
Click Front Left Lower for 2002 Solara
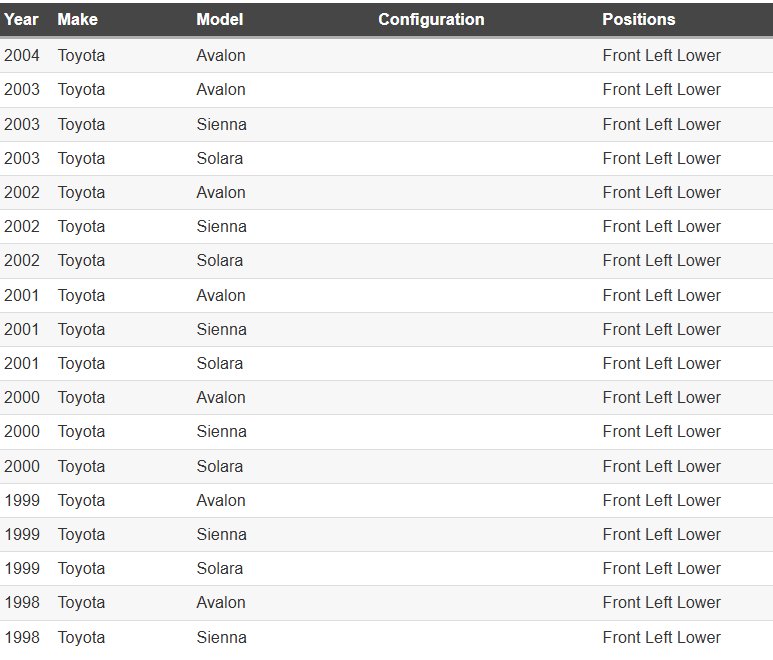pyautogui.click(x=661, y=260)
